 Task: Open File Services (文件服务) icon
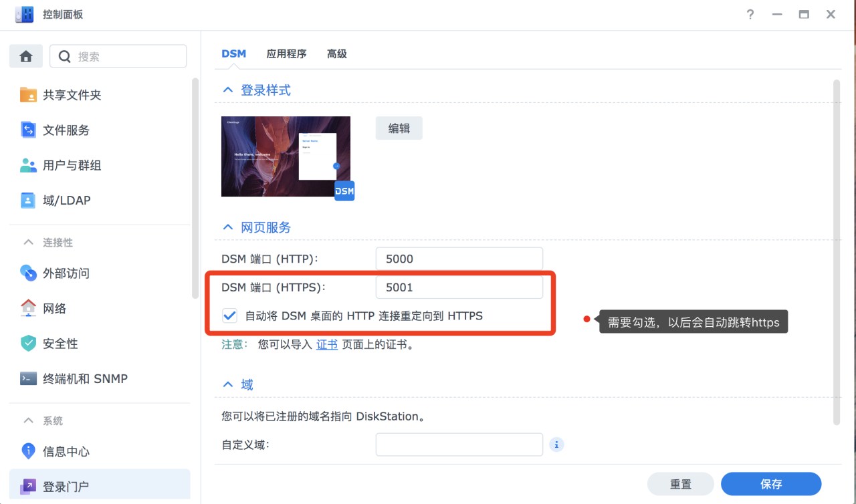pos(28,130)
